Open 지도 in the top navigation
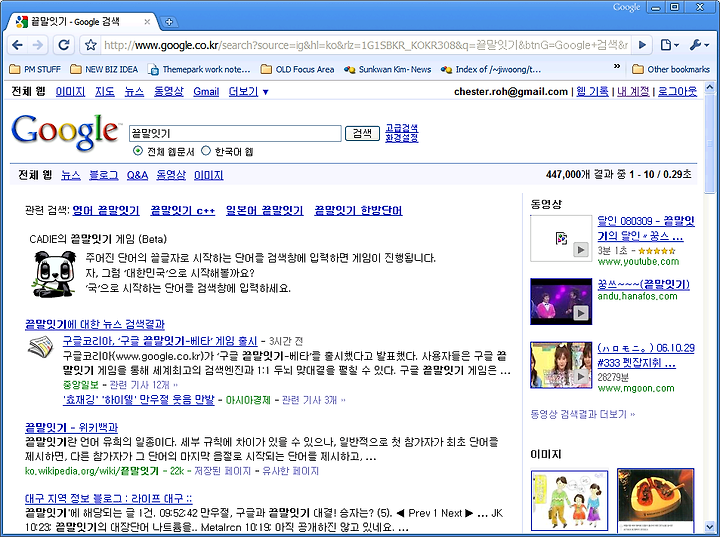720x537 pixels. [x=105, y=92]
